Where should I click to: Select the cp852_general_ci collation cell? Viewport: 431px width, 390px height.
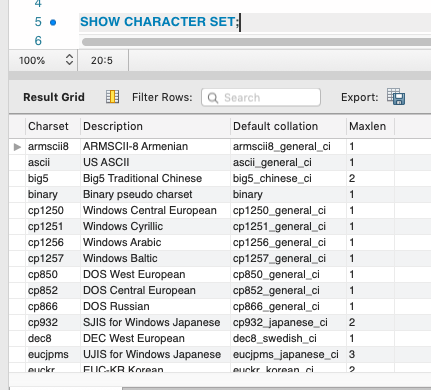point(288,290)
